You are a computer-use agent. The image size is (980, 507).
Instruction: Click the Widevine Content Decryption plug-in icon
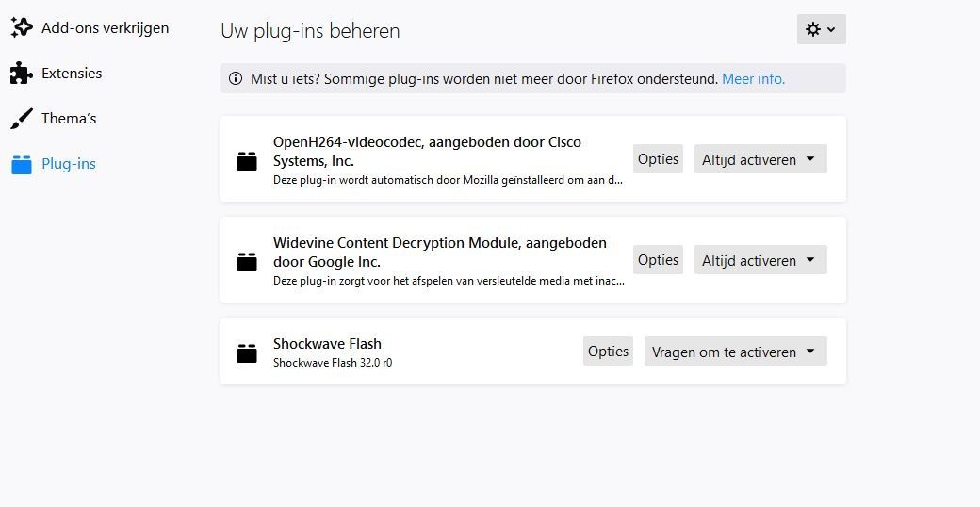click(247, 262)
